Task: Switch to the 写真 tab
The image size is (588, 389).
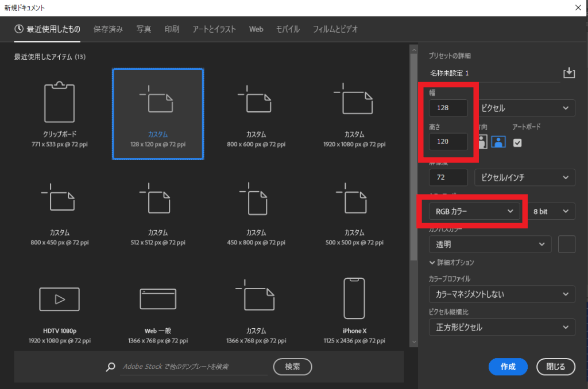Action: pos(144,29)
